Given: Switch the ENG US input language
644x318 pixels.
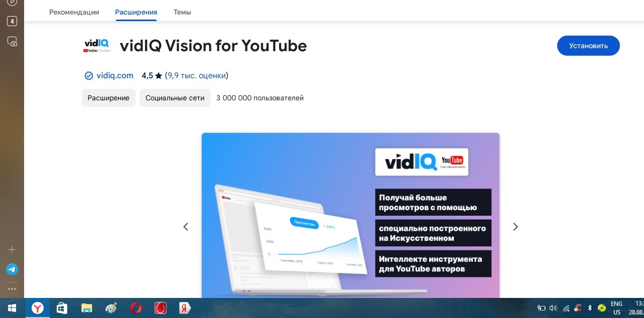Looking at the screenshot, I should pos(616,308).
